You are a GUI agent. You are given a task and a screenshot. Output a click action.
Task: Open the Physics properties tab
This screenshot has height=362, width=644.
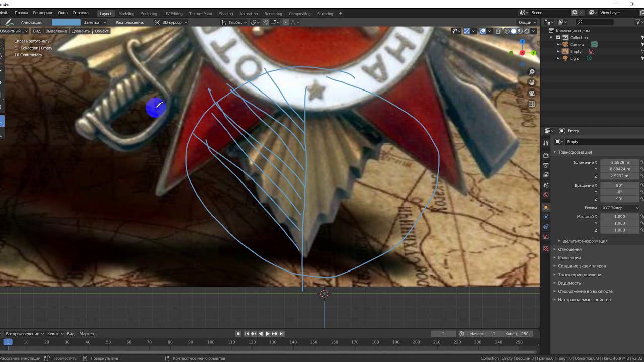pos(546,217)
